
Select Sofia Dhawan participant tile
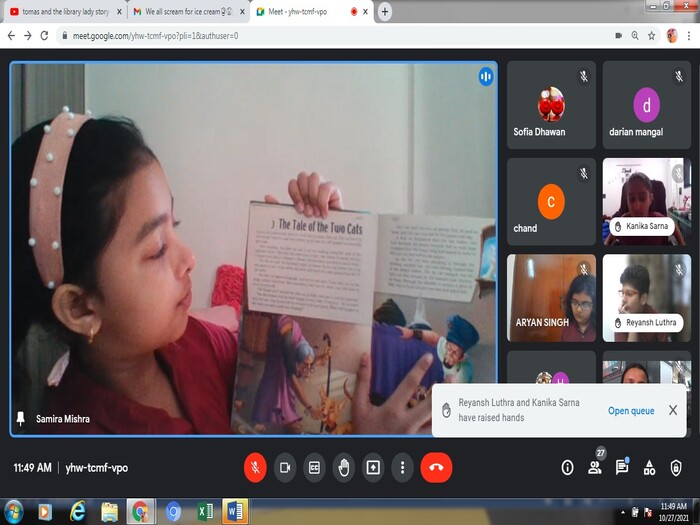pyautogui.click(x=551, y=105)
